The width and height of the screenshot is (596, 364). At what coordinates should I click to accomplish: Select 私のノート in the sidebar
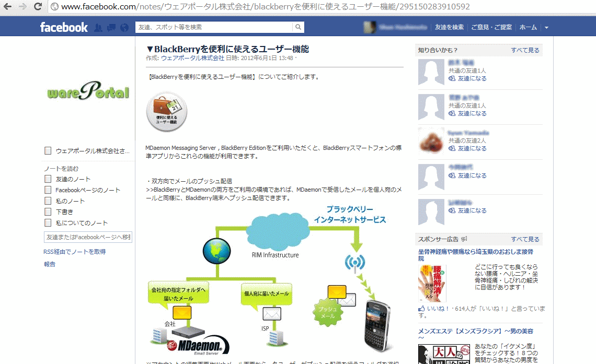click(x=70, y=201)
